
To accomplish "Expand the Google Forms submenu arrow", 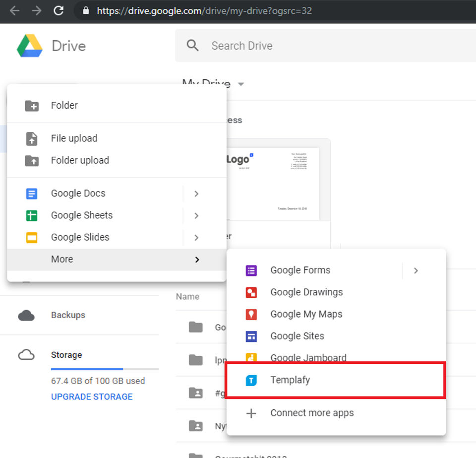I will 416,270.
